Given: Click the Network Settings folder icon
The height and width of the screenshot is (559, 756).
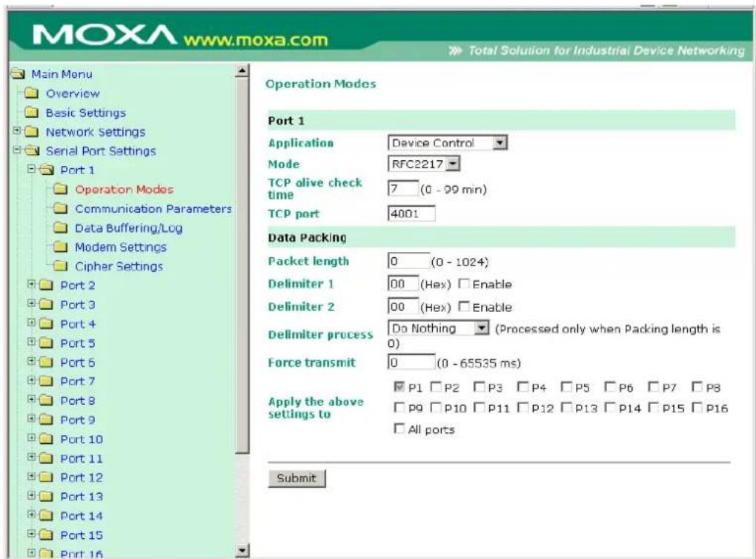Looking at the screenshot, I should [31, 132].
